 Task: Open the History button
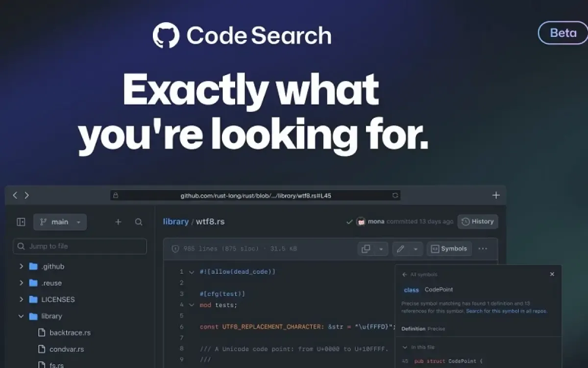pos(478,222)
